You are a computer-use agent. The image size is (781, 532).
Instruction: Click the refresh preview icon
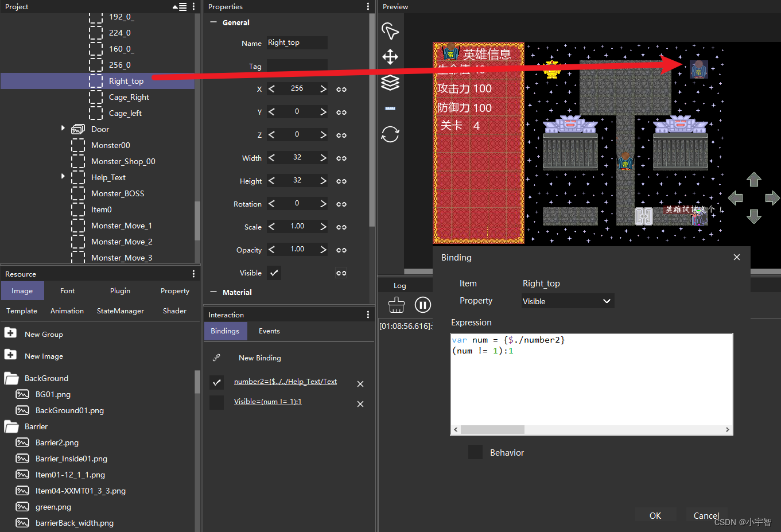(x=390, y=134)
